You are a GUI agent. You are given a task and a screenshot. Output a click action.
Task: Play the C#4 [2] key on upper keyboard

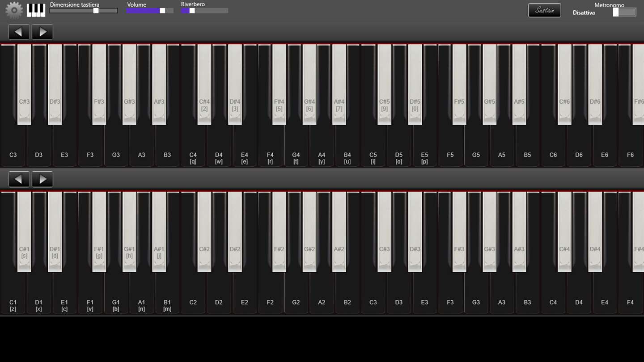click(x=204, y=84)
